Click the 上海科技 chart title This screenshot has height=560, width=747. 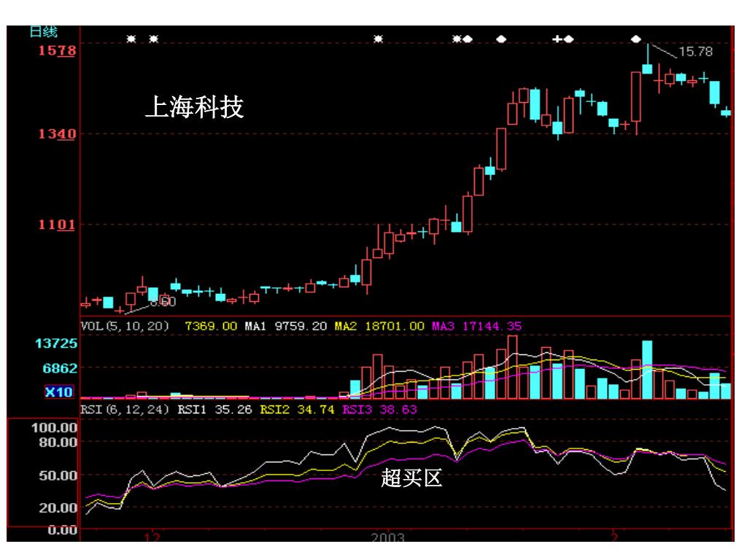pos(194,106)
